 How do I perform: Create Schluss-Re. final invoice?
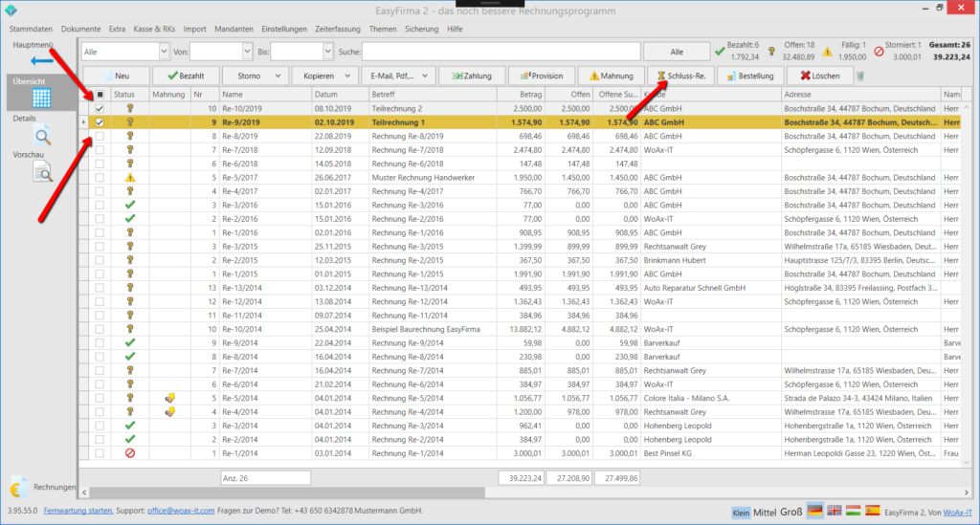[680, 77]
